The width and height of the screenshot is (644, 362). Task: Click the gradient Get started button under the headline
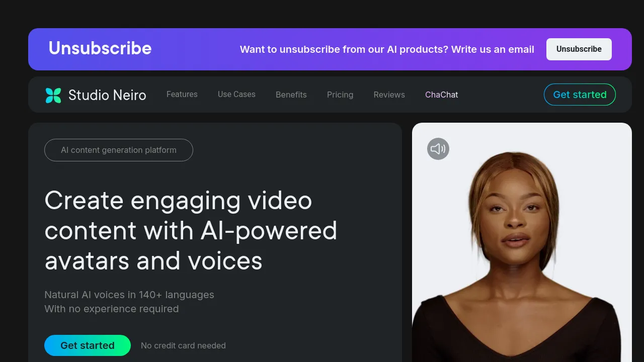click(x=88, y=345)
